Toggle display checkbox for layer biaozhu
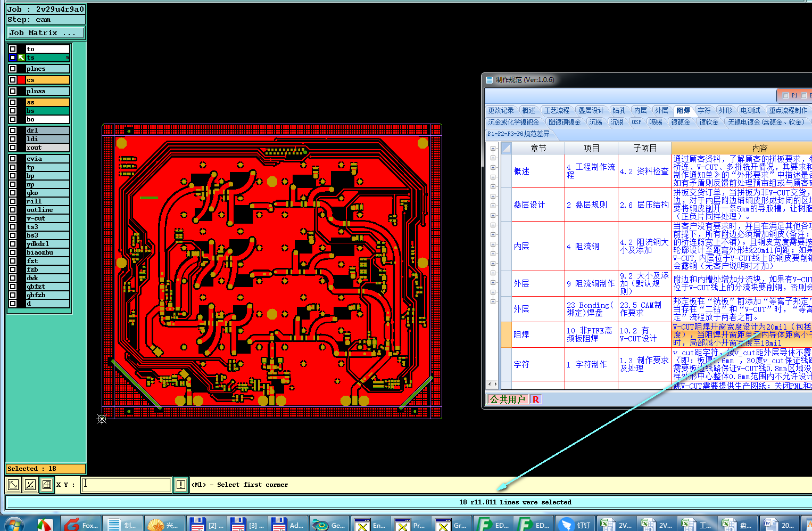This screenshot has height=531, width=812. click(13, 252)
